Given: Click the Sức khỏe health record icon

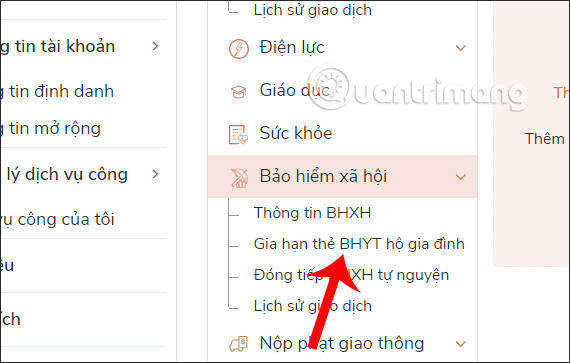Looking at the screenshot, I should [238, 134].
